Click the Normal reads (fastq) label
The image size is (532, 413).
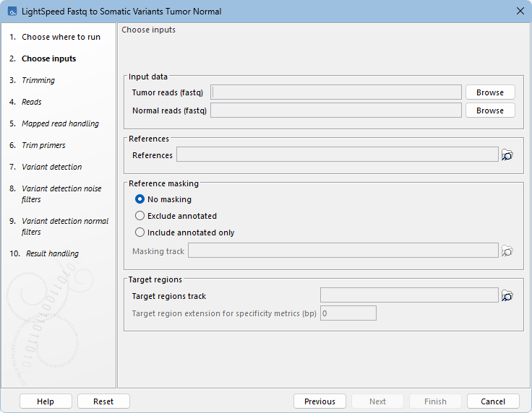click(x=169, y=110)
